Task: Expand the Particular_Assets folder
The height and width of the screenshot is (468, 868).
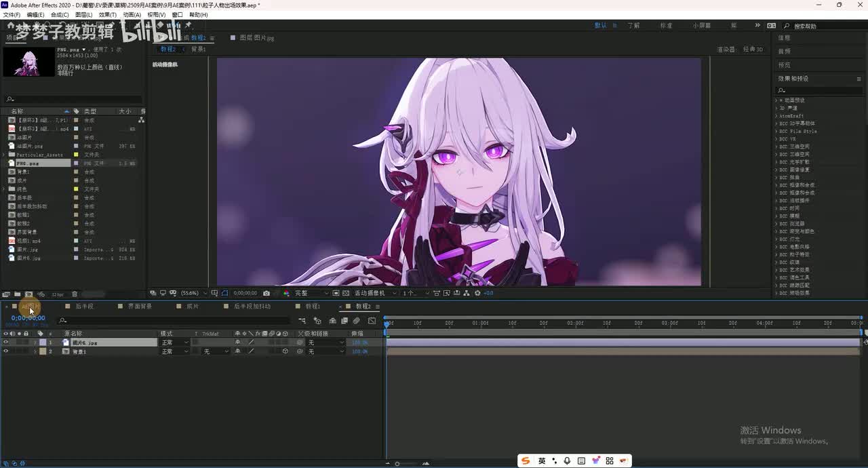Action: pyautogui.click(x=4, y=155)
